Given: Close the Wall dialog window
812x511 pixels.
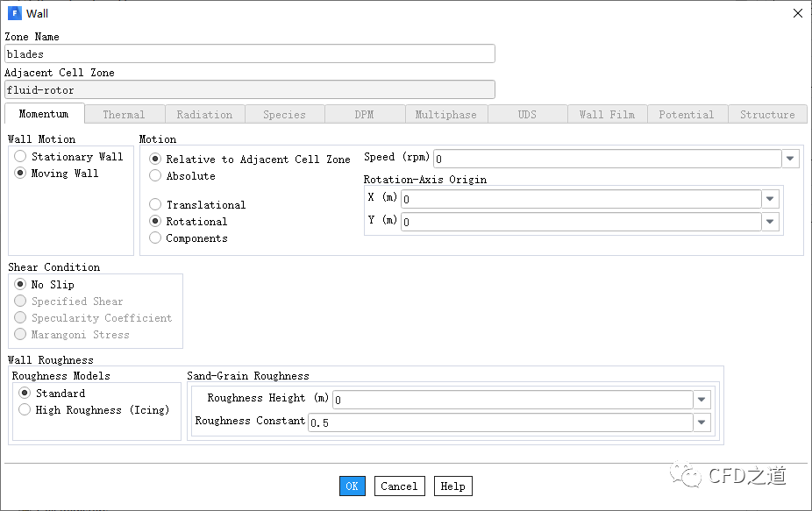Looking at the screenshot, I should click(797, 13).
